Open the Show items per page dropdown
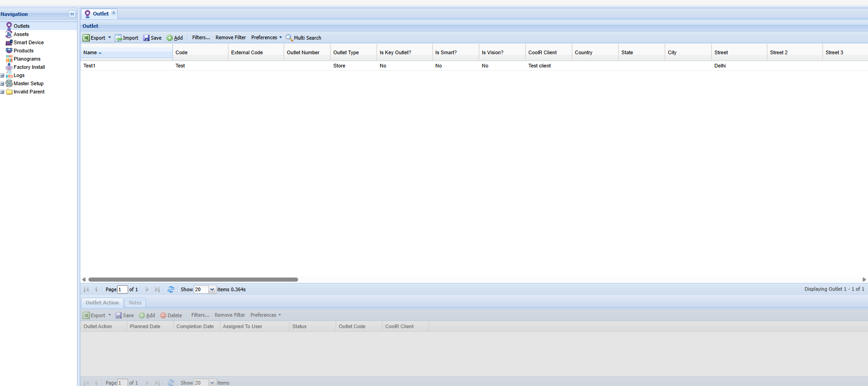Screen dimensions: 868x386 click(x=212, y=289)
